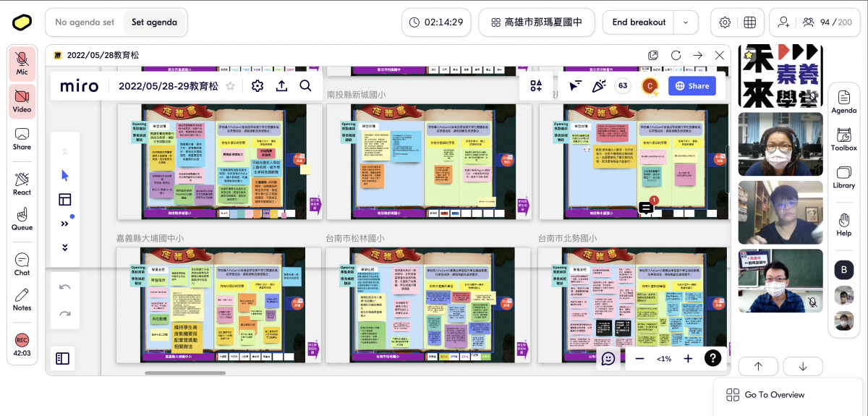Switch to Set agenda tab

tap(154, 22)
